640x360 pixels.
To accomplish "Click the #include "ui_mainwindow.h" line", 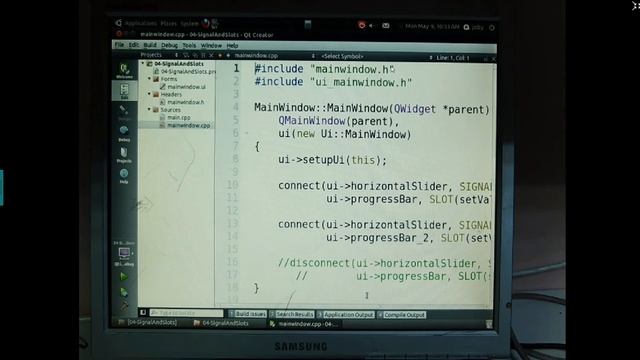I will coord(333,82).
